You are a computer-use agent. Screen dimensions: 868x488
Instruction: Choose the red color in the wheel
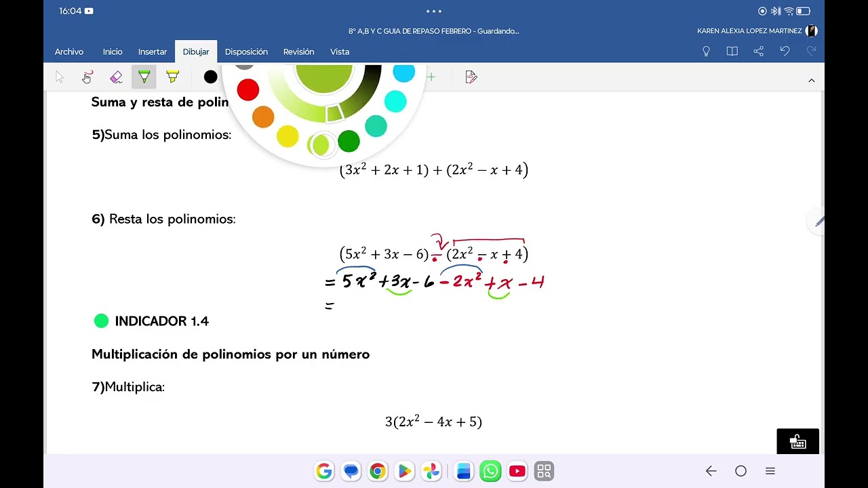(248, 89)
